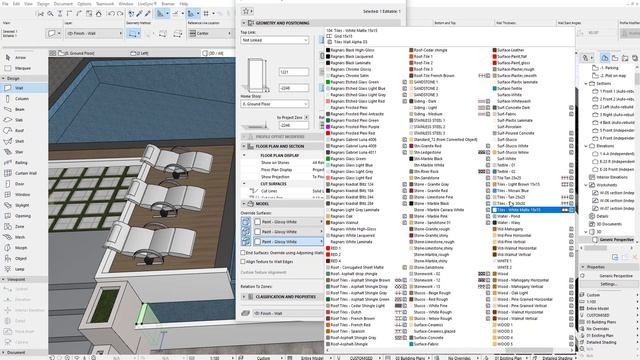Open the Finish - Wall layer dropdown in info box
This screenshot has width=640, height=360.
(x=94, y=33)
